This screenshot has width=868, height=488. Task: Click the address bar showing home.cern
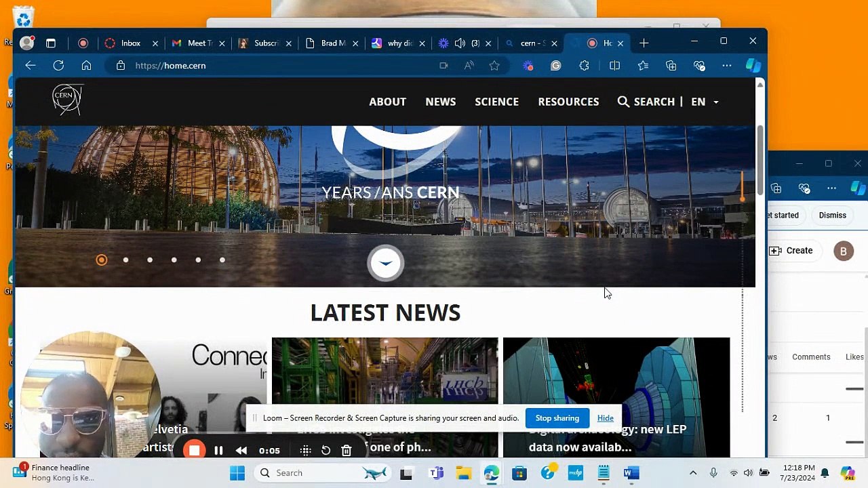point(271,66)
